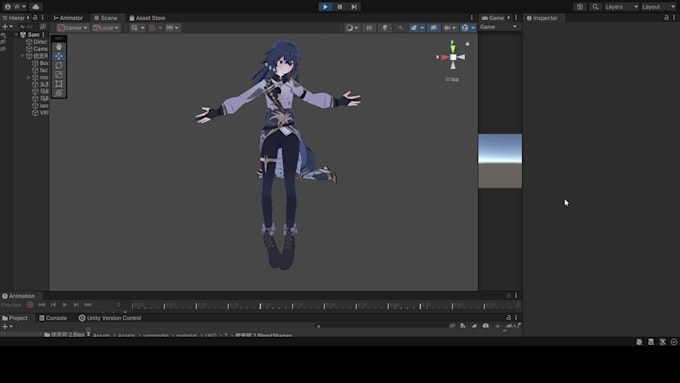Select the Hand view tool
The width and height of the screenshot is (680, 383).
tap(59, 47)
